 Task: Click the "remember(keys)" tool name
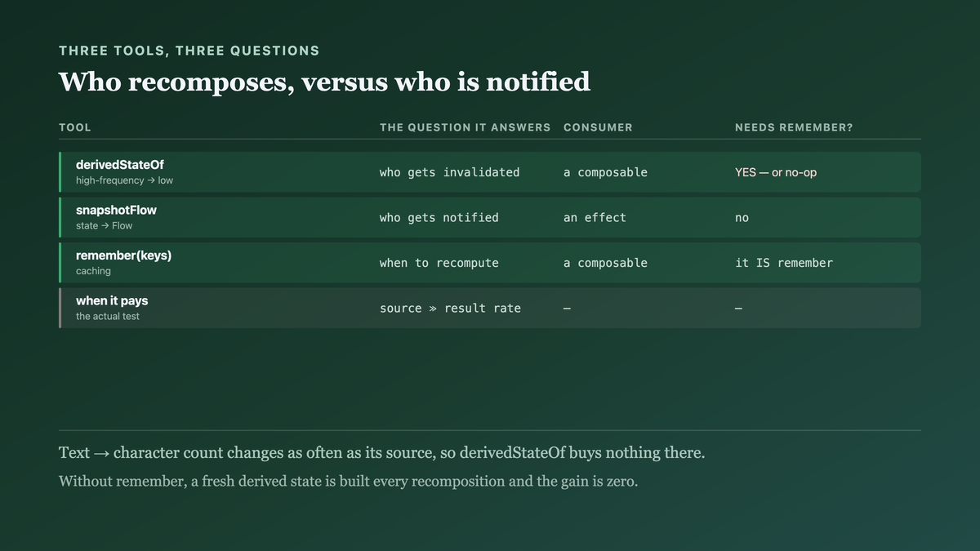coord(123,256)
